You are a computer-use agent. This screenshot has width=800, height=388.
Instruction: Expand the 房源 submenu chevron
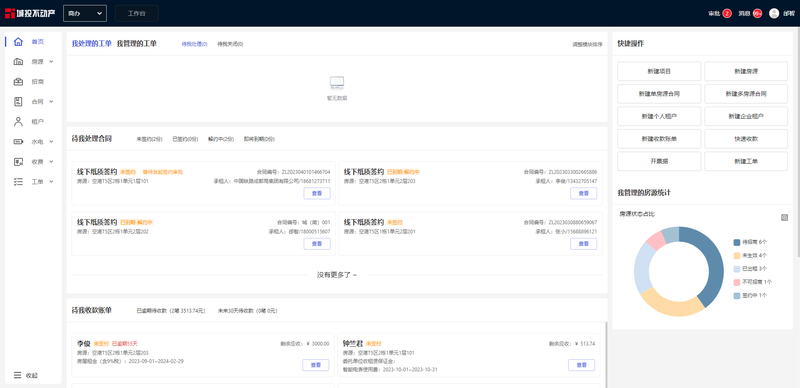point(52,62)
